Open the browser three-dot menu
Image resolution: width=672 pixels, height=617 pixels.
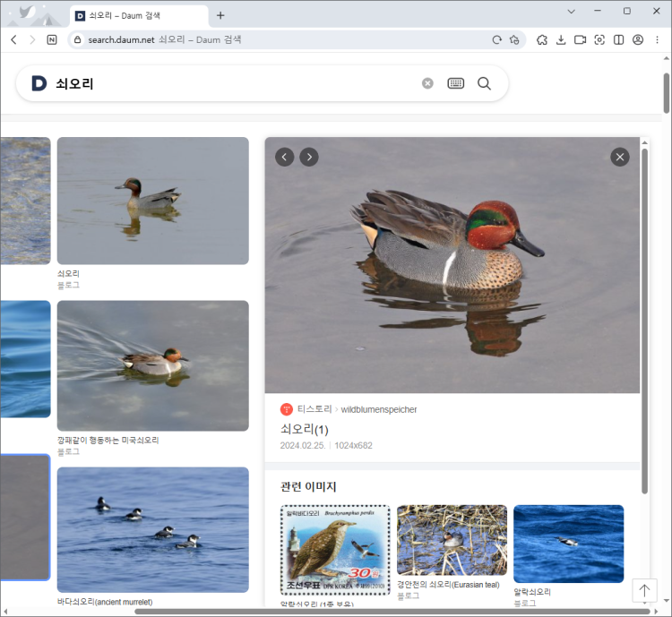click(x=658, y=39)
